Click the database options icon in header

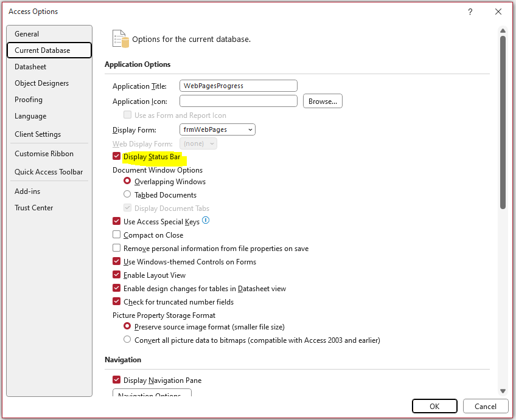pyautogui.click(x=120, y=39)
